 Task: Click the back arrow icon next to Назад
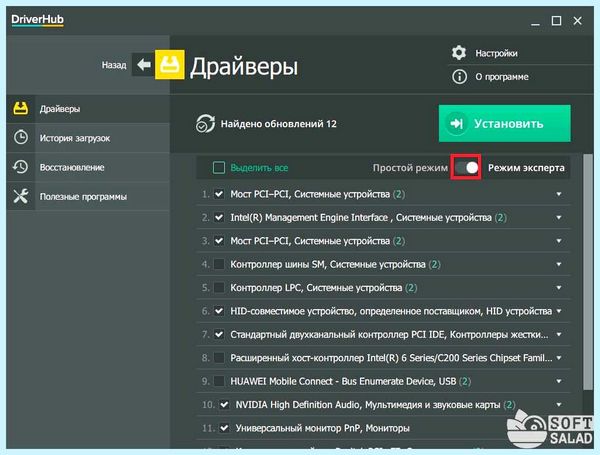pyautogui.click(x=143, y=65)
